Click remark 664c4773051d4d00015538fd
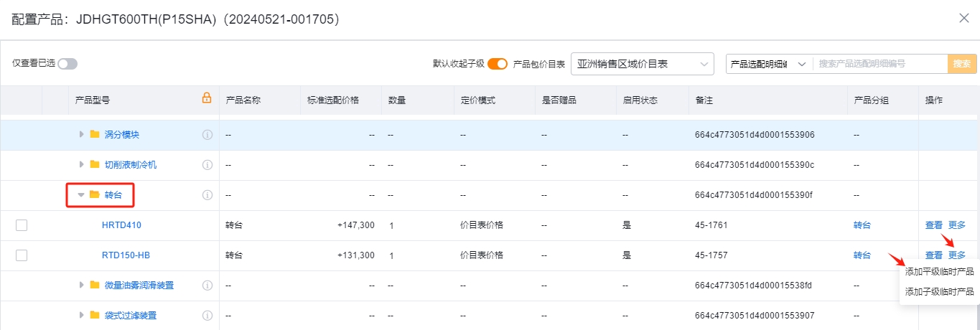 click(x=753, y=286)
